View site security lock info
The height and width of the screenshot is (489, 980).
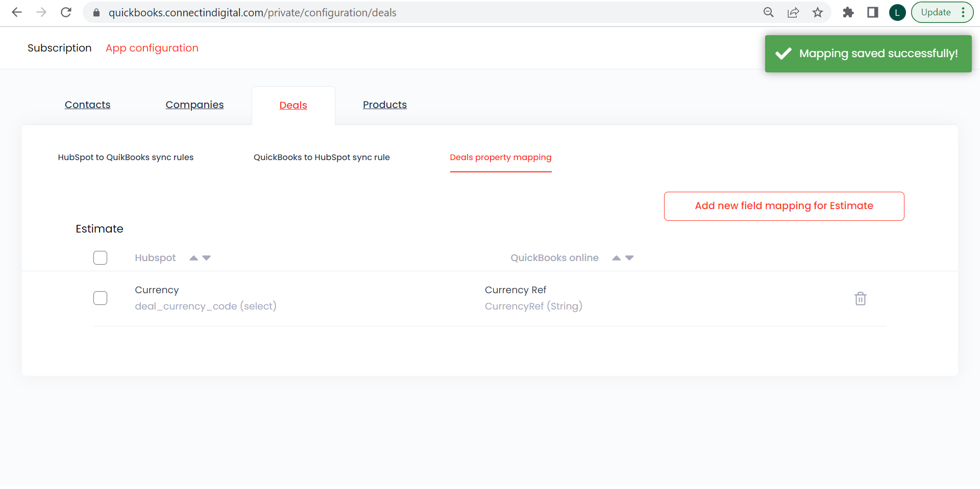(x=96, y=13)
